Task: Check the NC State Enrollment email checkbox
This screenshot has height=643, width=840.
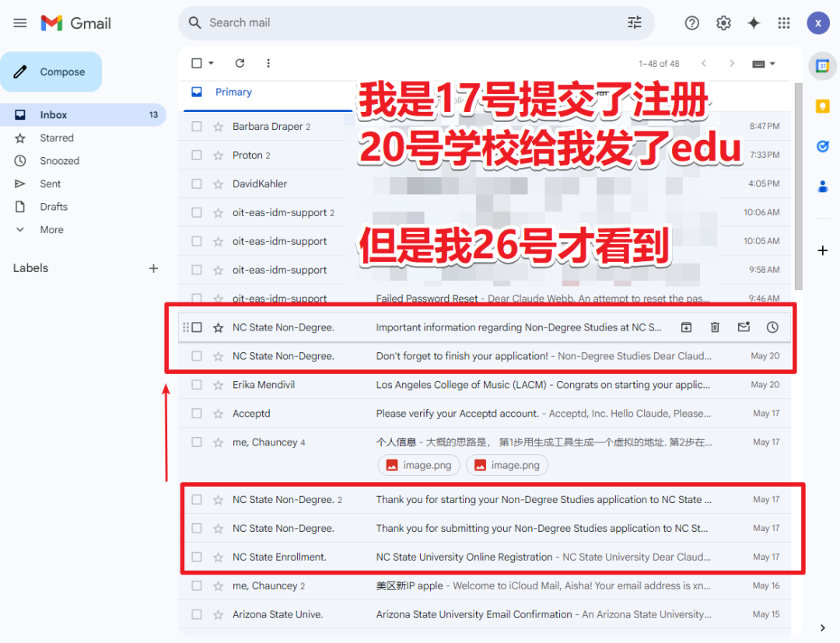Action: (197, 557)
